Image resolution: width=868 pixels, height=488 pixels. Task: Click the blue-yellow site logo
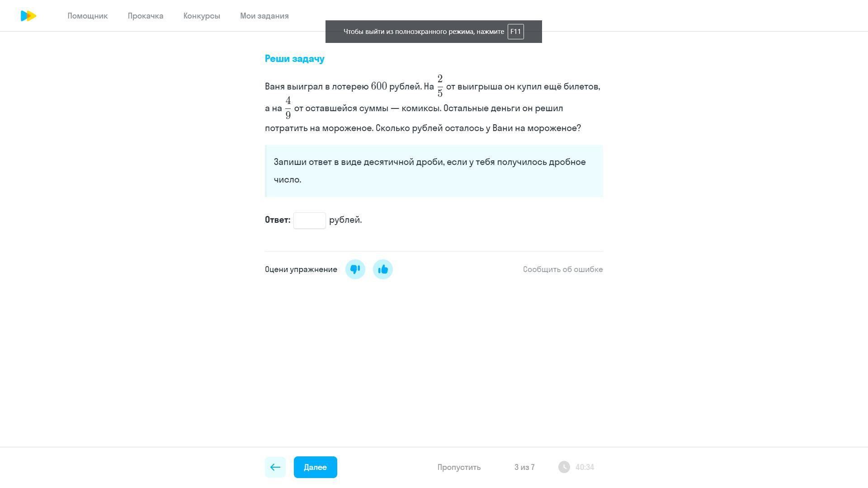tap(28, 16)
